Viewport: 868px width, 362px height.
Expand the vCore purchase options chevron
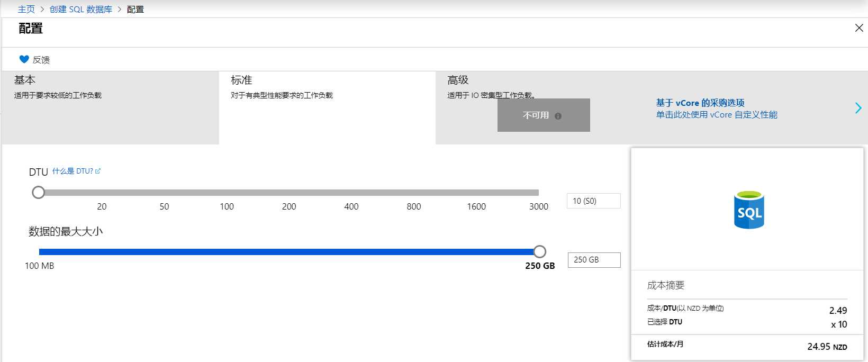pos(858,108)
